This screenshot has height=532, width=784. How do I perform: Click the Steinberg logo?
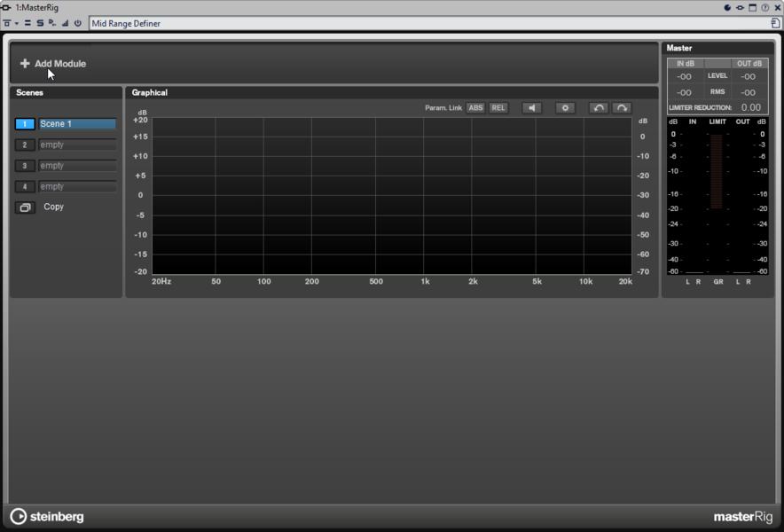[47, 517]
